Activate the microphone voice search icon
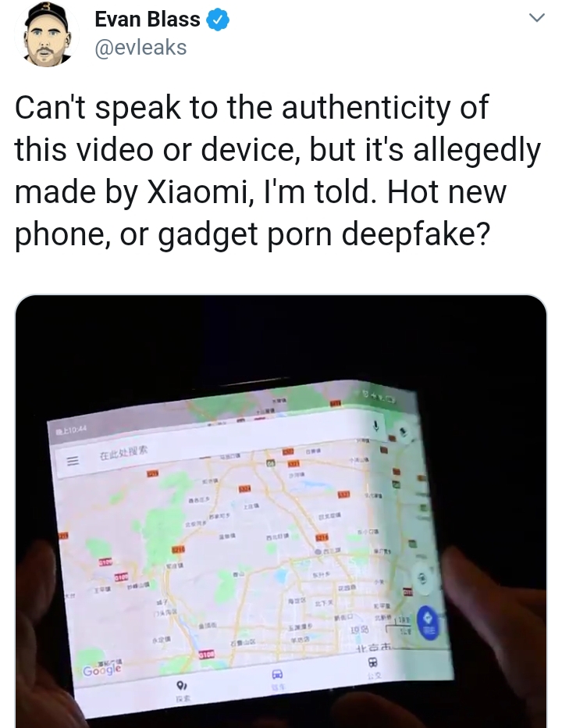Viewport: 562px width, 728px height. pyautogui.click(x=376, y=426)
